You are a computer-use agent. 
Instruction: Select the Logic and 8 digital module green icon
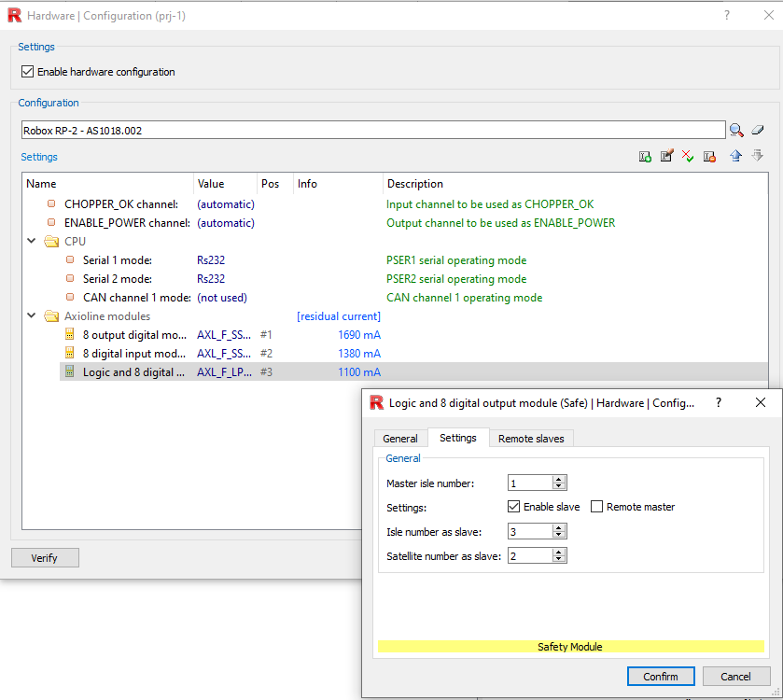coord(70,371)
